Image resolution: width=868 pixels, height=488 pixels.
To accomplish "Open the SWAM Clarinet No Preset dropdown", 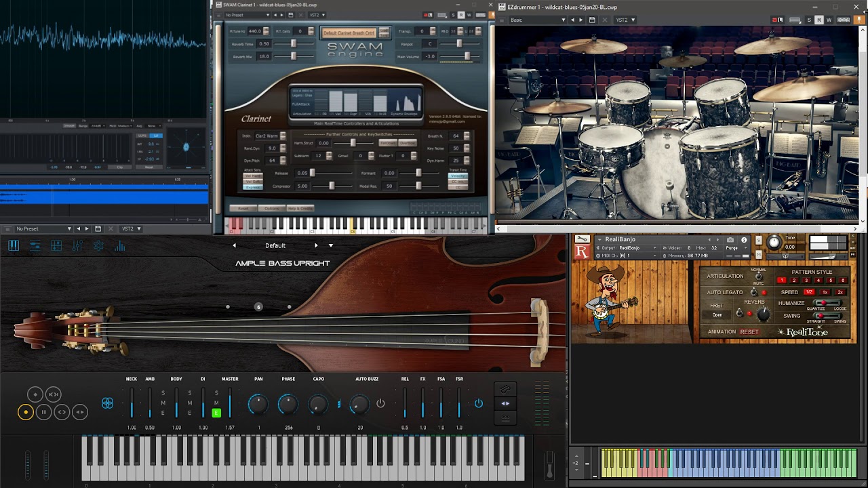I will pyautogui.click(x=247, y=15).
